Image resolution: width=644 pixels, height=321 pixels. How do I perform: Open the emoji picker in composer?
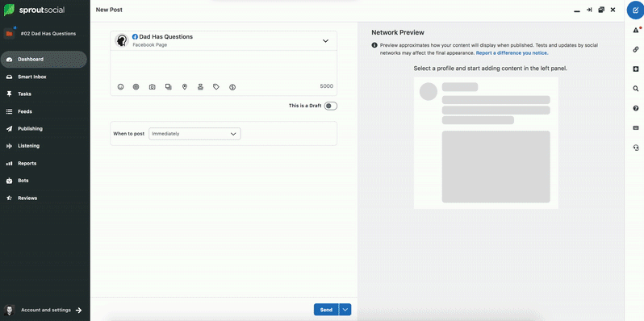click(x=120, y=87)
